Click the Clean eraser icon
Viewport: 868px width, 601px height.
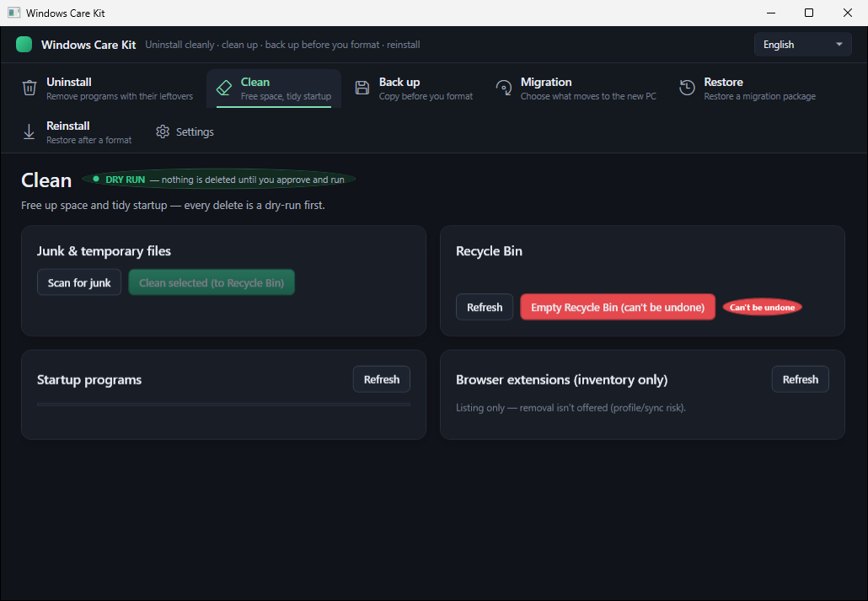pyautogui.click(x=224, y=88)
